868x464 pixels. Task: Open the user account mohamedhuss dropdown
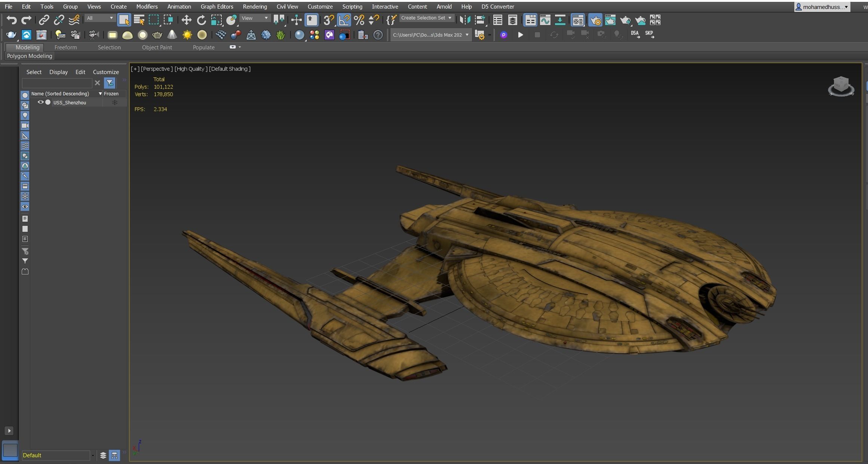[822, 7]
